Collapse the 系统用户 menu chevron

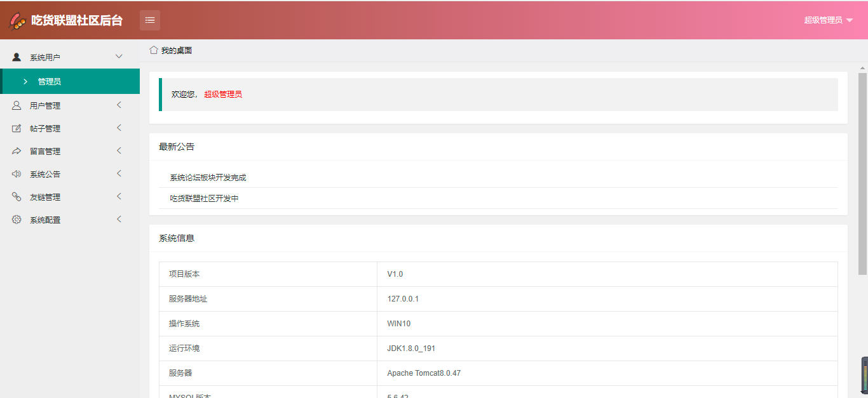[119, 56]
